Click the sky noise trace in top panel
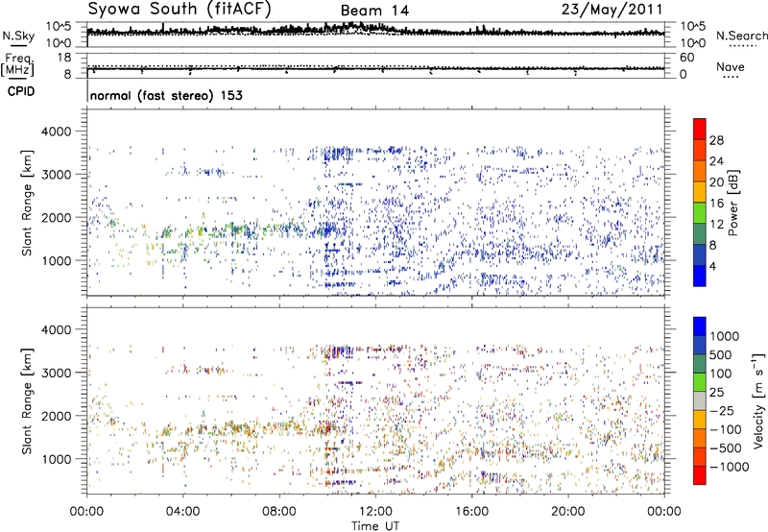 pos(375,31)
